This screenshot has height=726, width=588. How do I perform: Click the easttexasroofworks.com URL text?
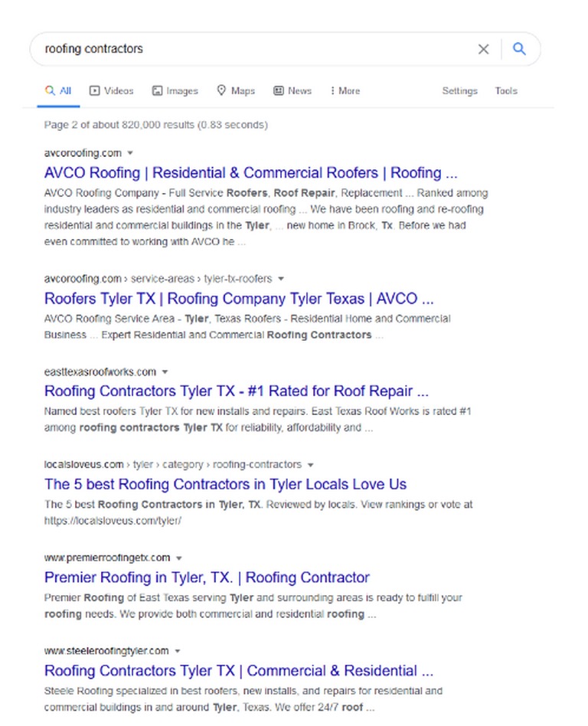(x=100, y=371)
